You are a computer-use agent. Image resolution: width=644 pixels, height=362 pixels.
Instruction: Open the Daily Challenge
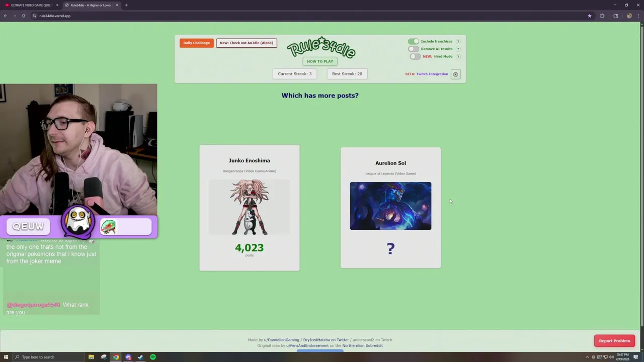tap(196, 43)
